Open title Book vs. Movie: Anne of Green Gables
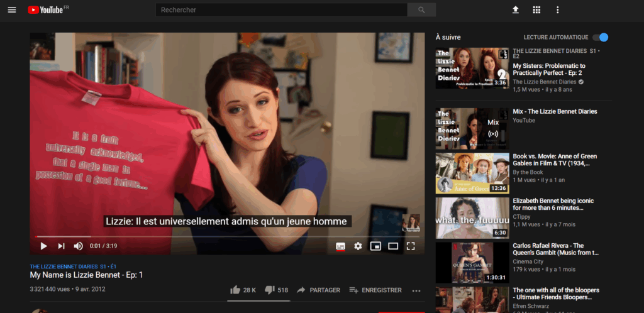 click(x=555, y=160)
